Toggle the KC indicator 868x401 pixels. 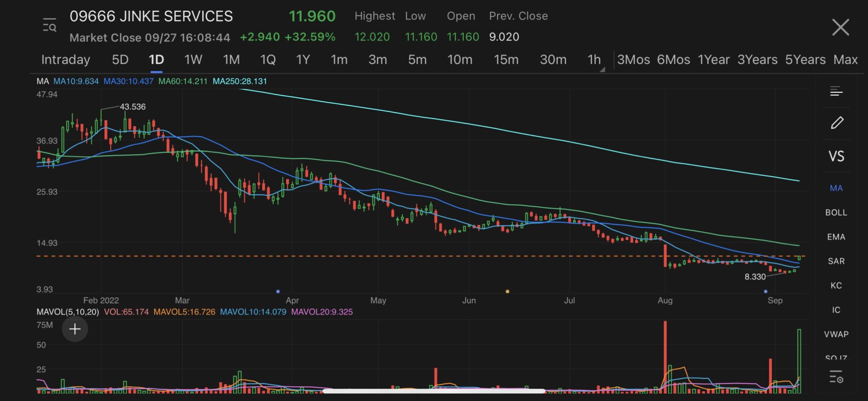pyautogui.click(x=836, y=285)
